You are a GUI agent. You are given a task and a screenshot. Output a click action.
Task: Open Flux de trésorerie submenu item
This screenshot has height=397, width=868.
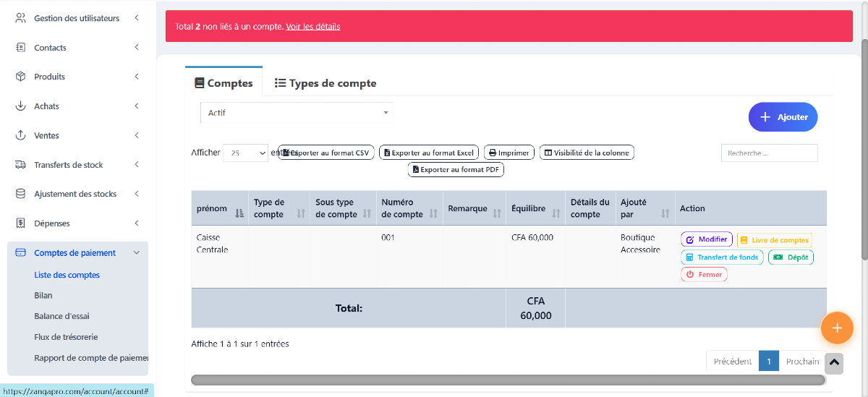(66, 337)
